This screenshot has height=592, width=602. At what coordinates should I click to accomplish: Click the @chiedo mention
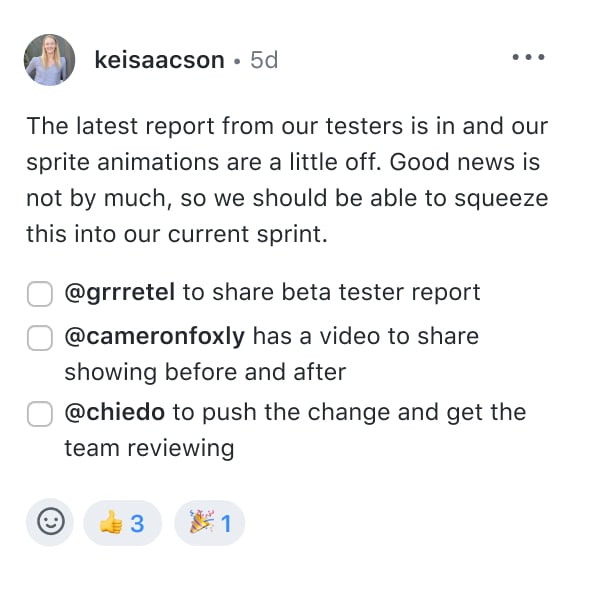click(116, 412)
